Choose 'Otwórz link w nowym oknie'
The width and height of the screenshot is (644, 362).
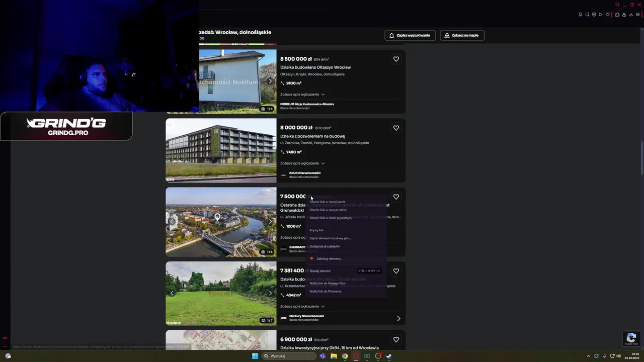click(x=328, y=210)
